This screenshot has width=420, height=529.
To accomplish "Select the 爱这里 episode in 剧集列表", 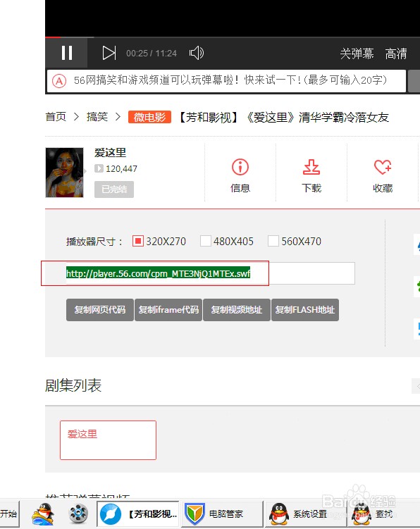I will [x=108, y=440].
